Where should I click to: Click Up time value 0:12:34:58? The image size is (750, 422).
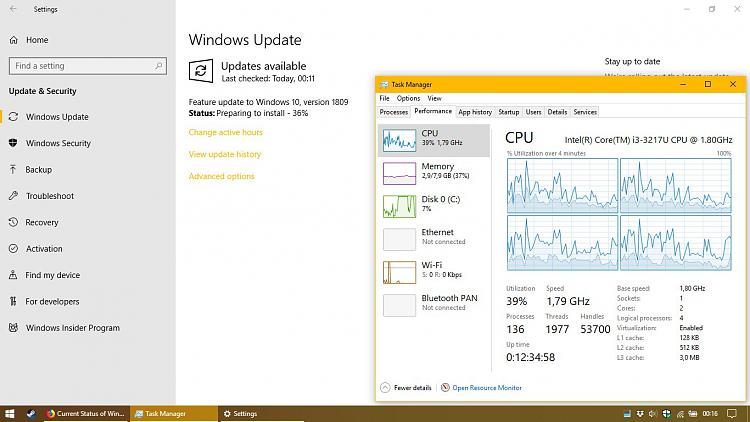tap(530, 357)
